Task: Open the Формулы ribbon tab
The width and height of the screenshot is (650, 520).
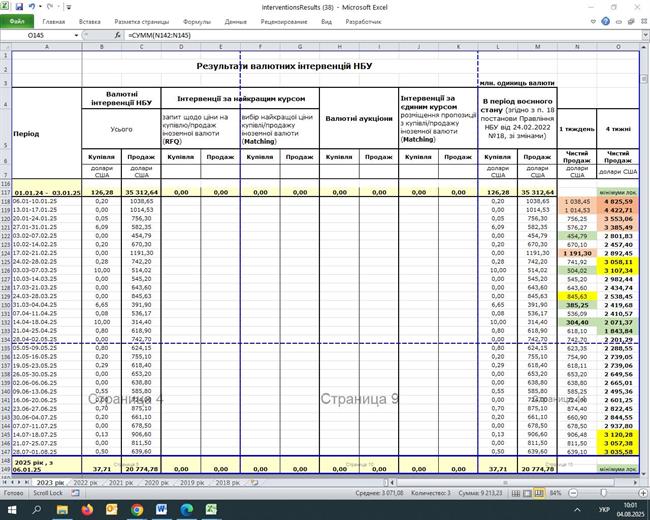Action: click(x=197, y=22)
